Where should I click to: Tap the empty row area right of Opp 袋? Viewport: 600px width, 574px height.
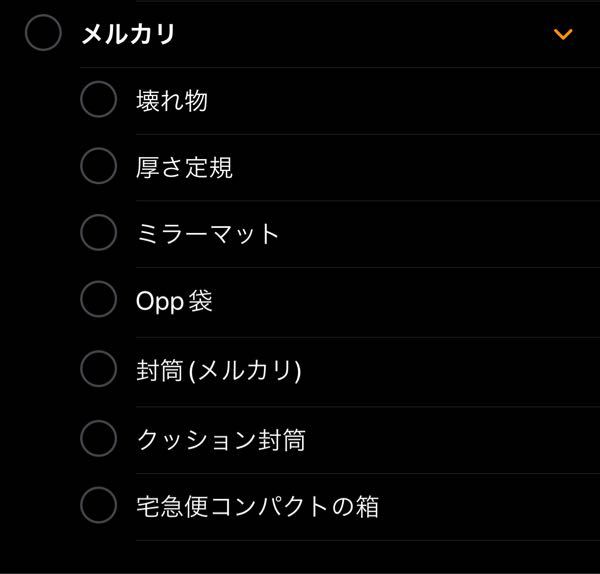pyautogui.click(x=406, y=301)
